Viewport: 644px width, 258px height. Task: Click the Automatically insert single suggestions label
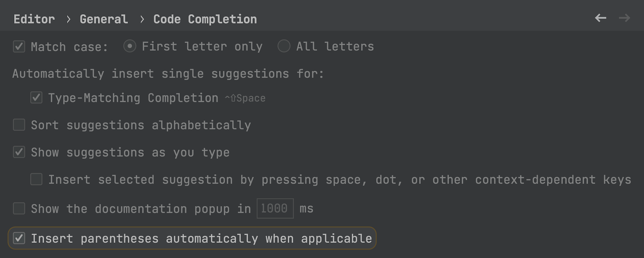point(168,74)
